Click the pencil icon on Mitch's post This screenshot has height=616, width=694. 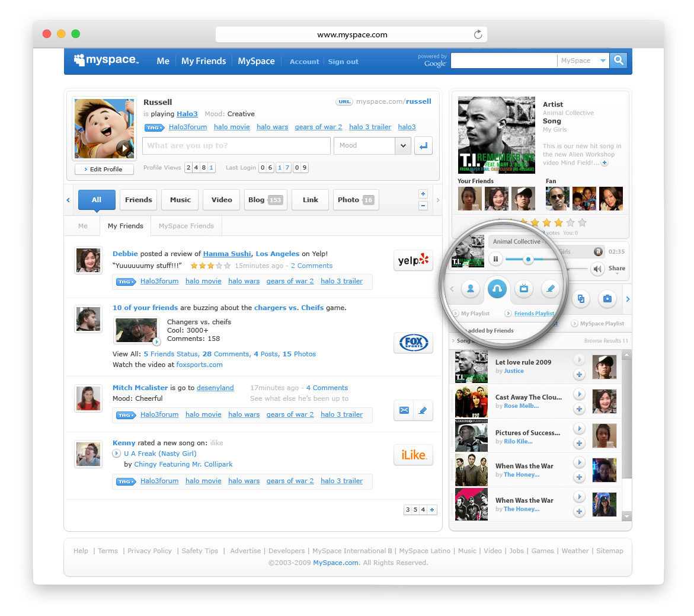click(x=423, y=410)
